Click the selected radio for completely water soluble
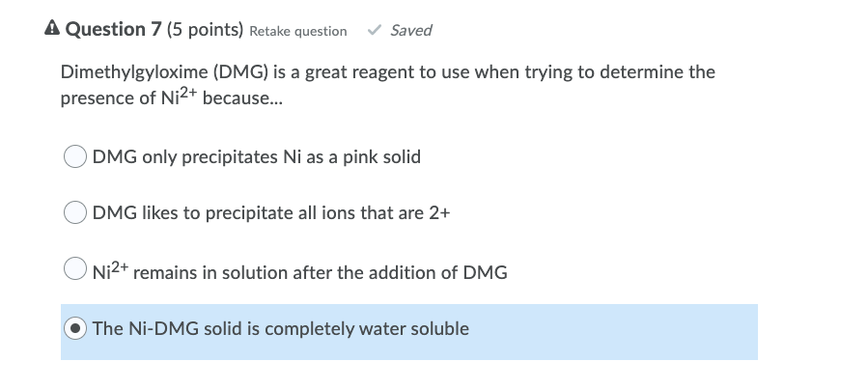 pyautogui.click(x=76, y=328)
